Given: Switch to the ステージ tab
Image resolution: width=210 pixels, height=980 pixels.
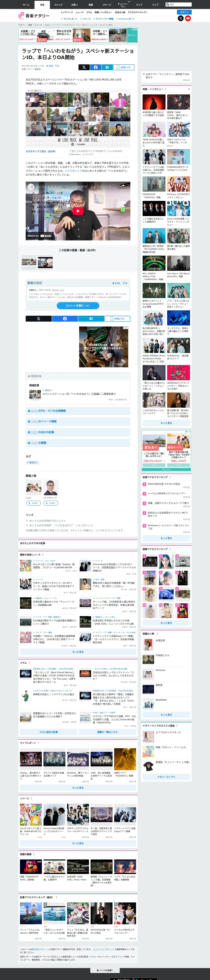Looking at the screenshot, I should pyautogui.click(x=107, y=5).
